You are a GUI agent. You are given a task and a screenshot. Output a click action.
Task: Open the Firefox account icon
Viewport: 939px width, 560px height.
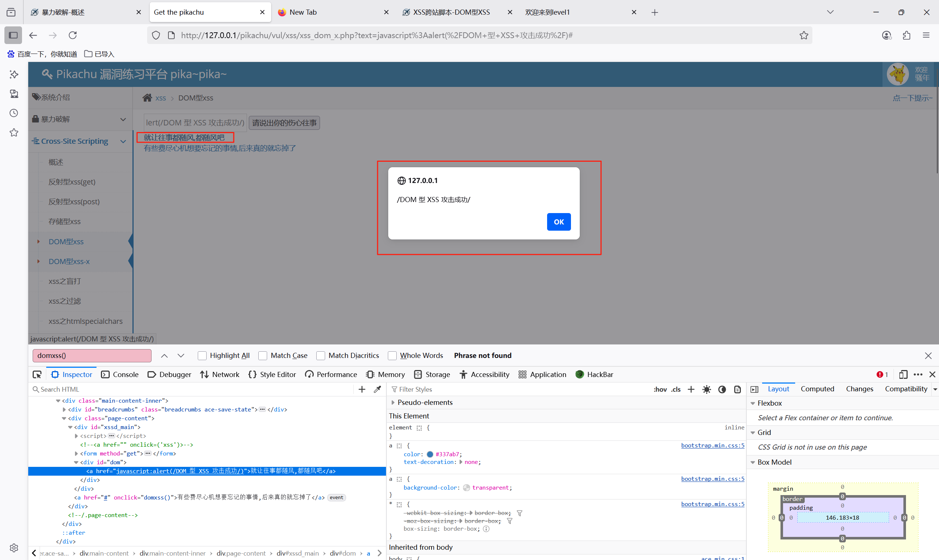[887, 35]
